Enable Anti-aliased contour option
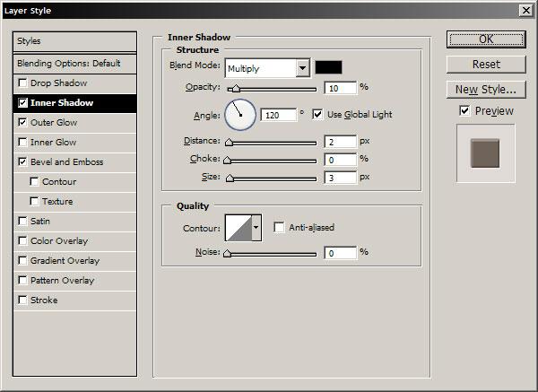 279,228
